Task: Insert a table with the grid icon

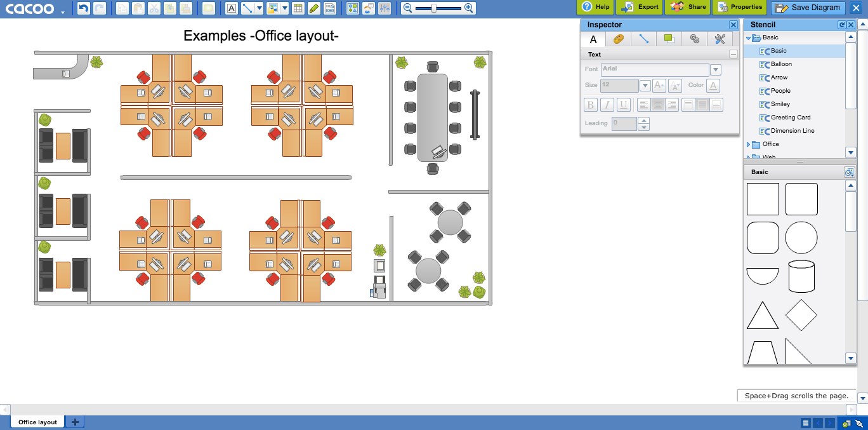Action: pyautogui.click(x=299, y=8)
